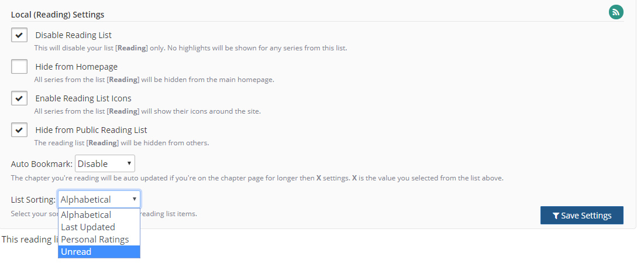Select the highlighted Unread option
Image resolution: width=644 pixels, height=280 pixels.
point(76,252)
